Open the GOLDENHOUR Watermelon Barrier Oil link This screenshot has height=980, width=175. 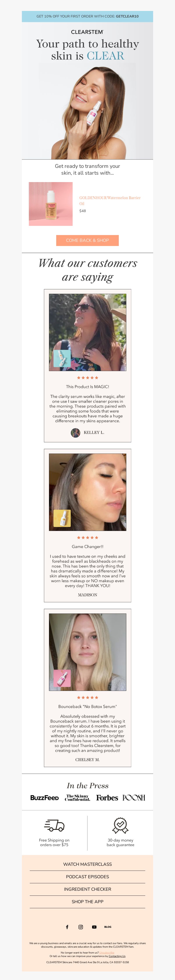point(110,200)
